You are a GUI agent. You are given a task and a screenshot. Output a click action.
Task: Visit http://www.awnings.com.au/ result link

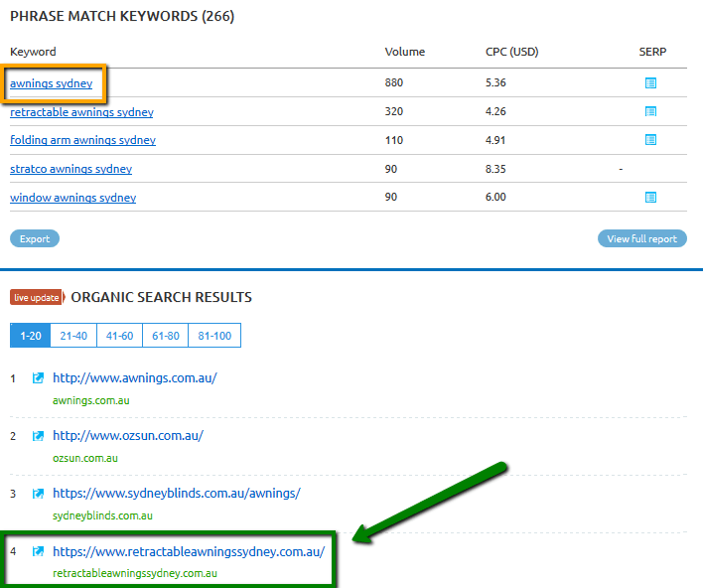click(x=135, y=378)
